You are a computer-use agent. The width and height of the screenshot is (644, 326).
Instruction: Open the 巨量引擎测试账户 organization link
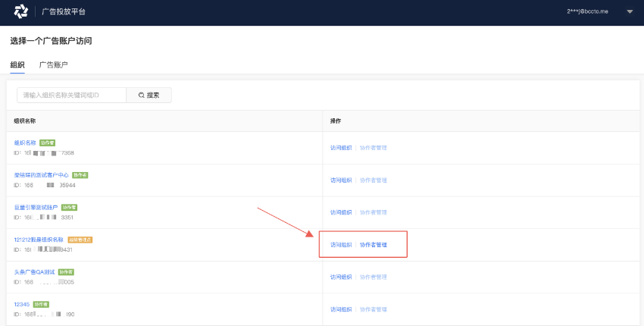[x=36, y=207]
